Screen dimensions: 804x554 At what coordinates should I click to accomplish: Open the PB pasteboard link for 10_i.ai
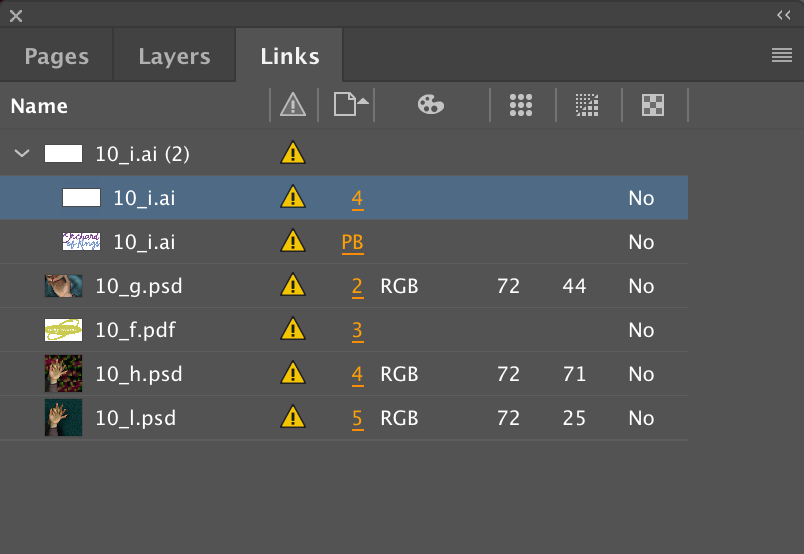[353, 242]
